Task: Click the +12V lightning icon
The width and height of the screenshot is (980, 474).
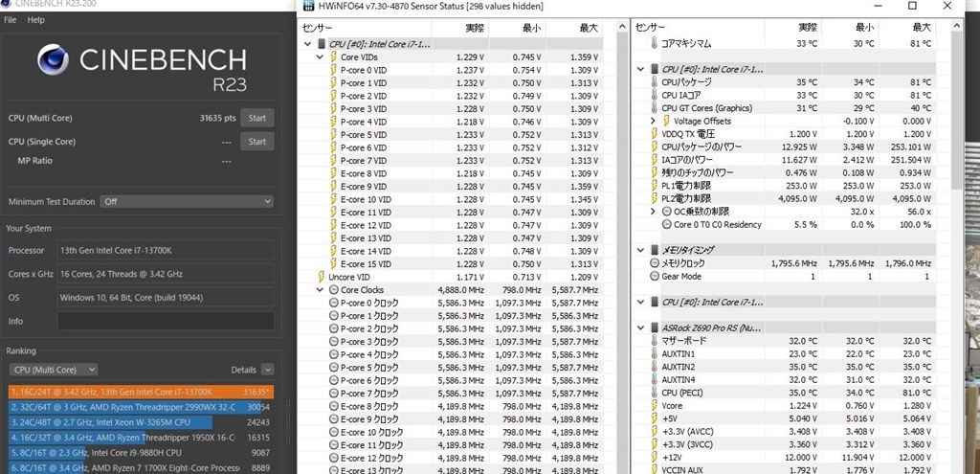Action: point(654,458)
